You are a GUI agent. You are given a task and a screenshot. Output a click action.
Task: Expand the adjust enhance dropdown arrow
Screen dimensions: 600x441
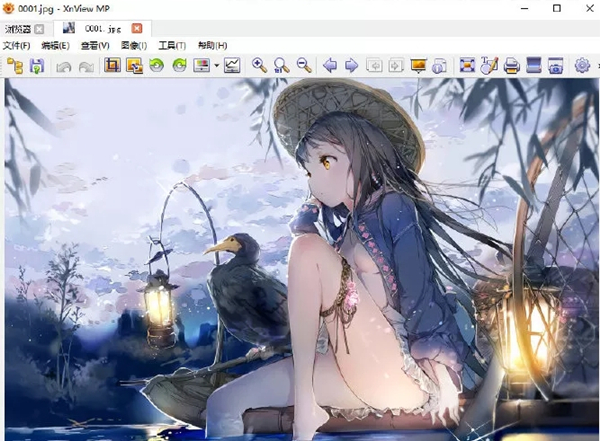pos(216,67)
